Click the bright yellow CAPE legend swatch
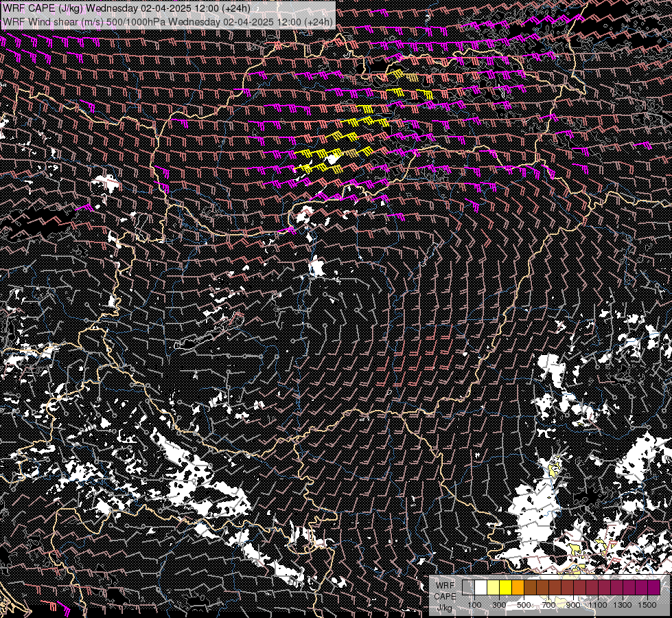The image size is (672, 618). 506,587
